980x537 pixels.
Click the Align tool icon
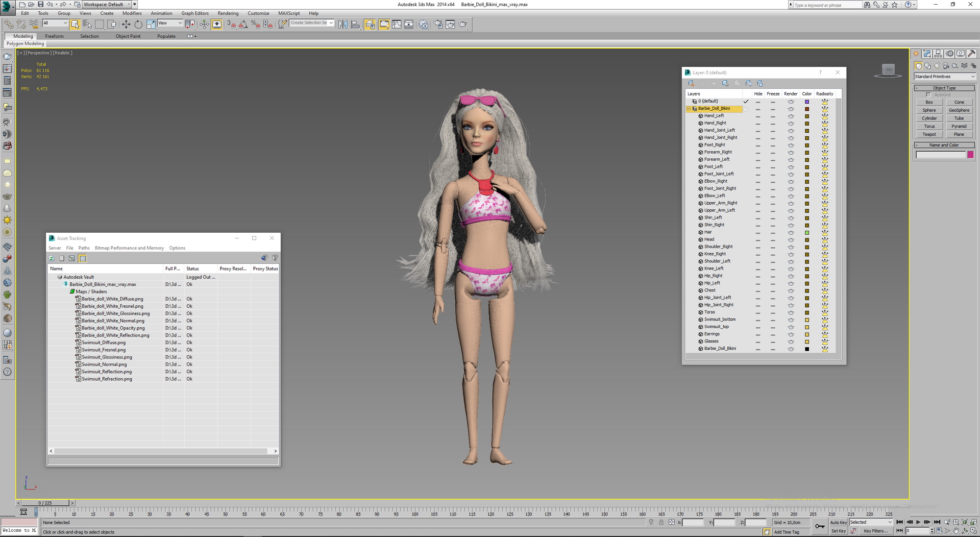pyautogui.click(x=355, y=24)
